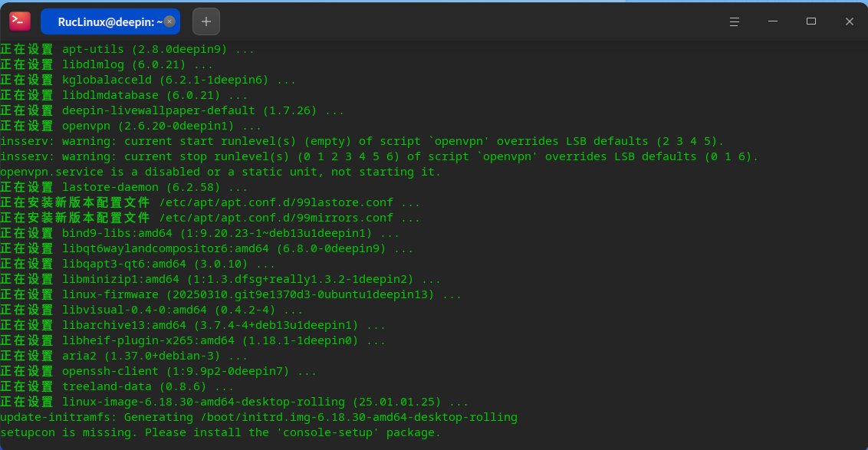The image size is (868, 450).
Task: Maximize the terminal window
Action: (x=811, y=21)
